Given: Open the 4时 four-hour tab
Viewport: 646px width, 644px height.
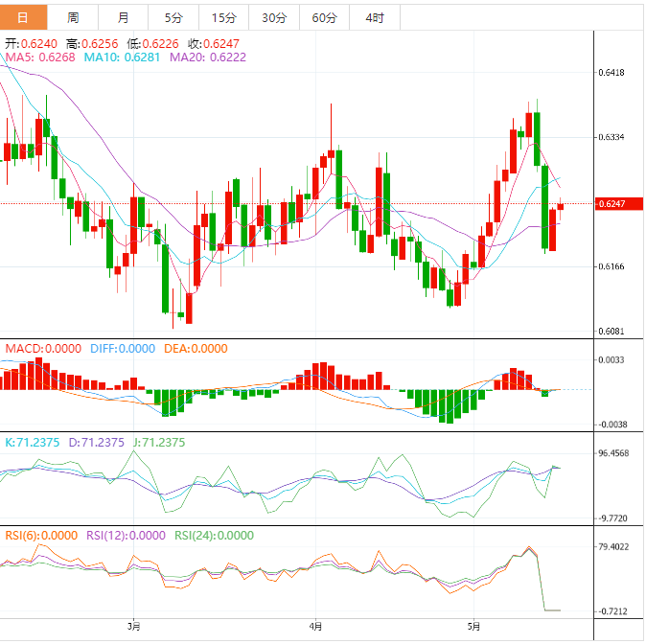Looking at the screenshot, I should [x=375, y=17].
